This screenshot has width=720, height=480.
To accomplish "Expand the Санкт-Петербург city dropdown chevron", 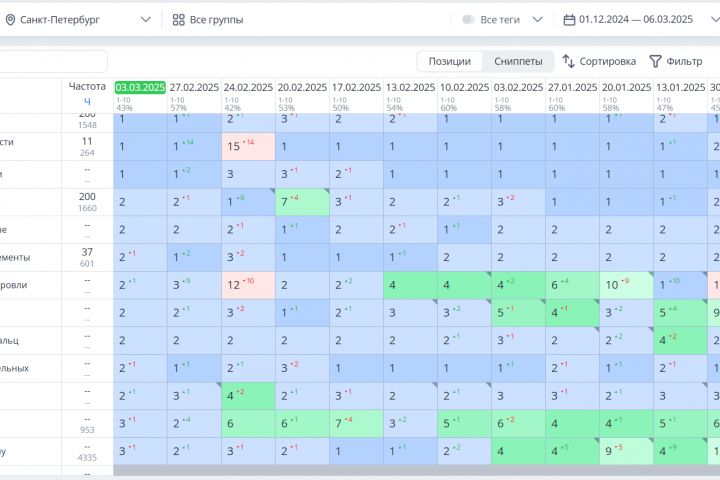I will 146,20.
